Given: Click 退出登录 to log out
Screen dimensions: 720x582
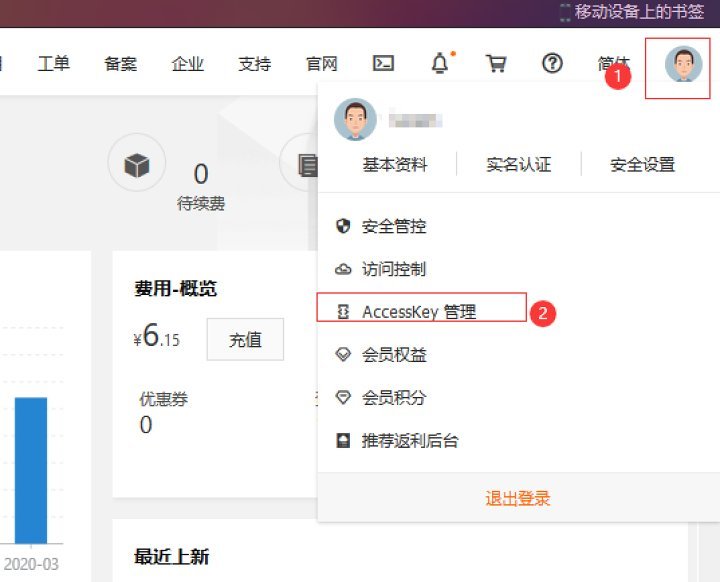Looking at the screenshot, I should (518, 498).
